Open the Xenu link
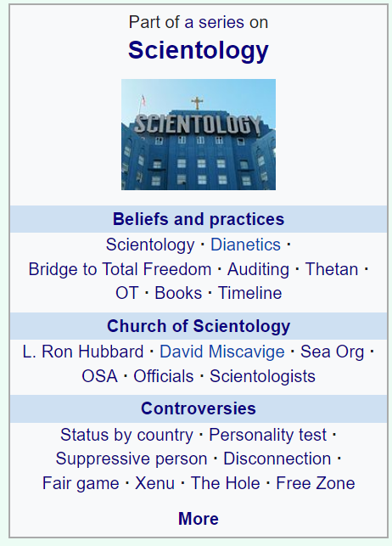392x546 pixels. point(154,483)
